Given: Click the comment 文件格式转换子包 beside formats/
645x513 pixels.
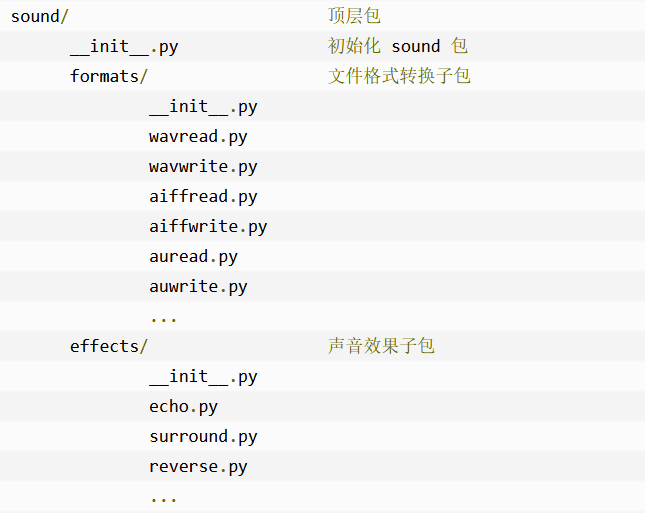Looking at the screenshot, I should click(x=399, y=76).
